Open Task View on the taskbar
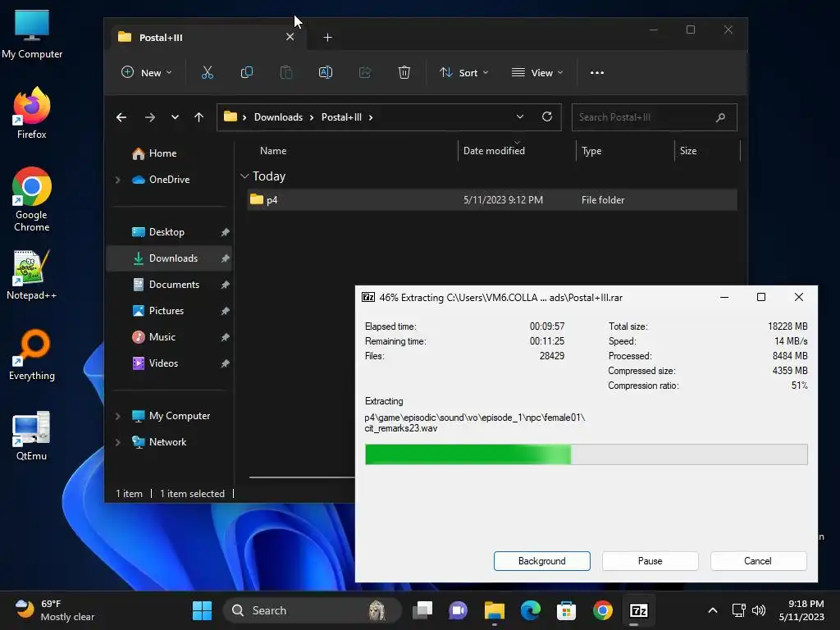Viewport: 840px width, 630px height. 422,610
